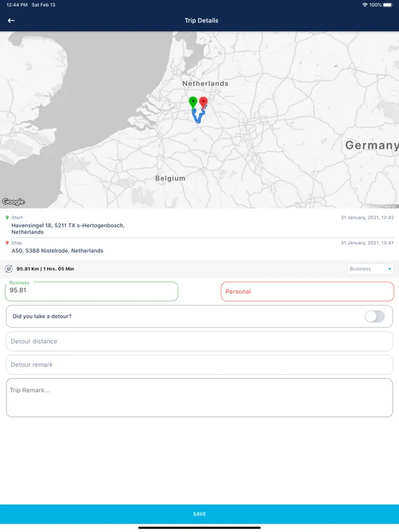This screenshot has height=532, width=399.
Task: Select the Personal distance field
Action: 308,292
